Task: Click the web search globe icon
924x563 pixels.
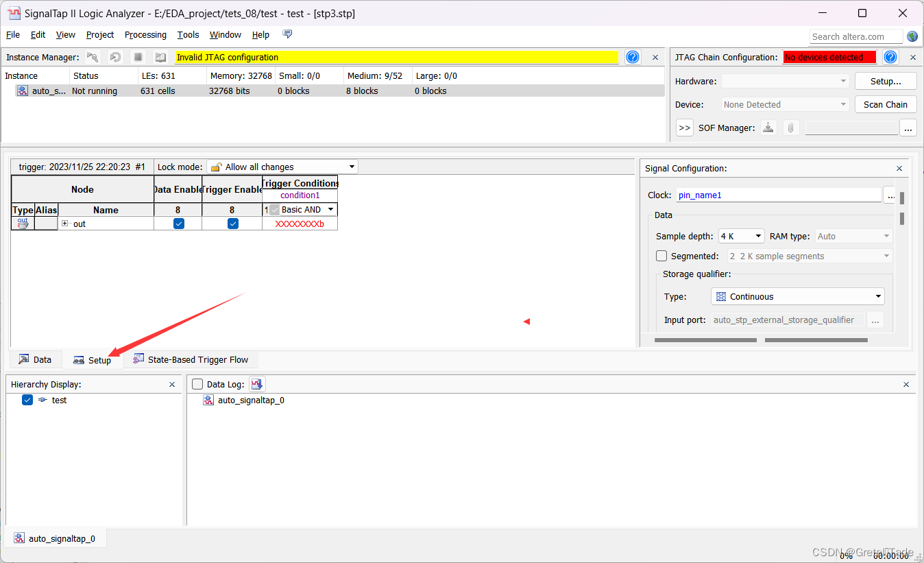Action: pos(912,36)
